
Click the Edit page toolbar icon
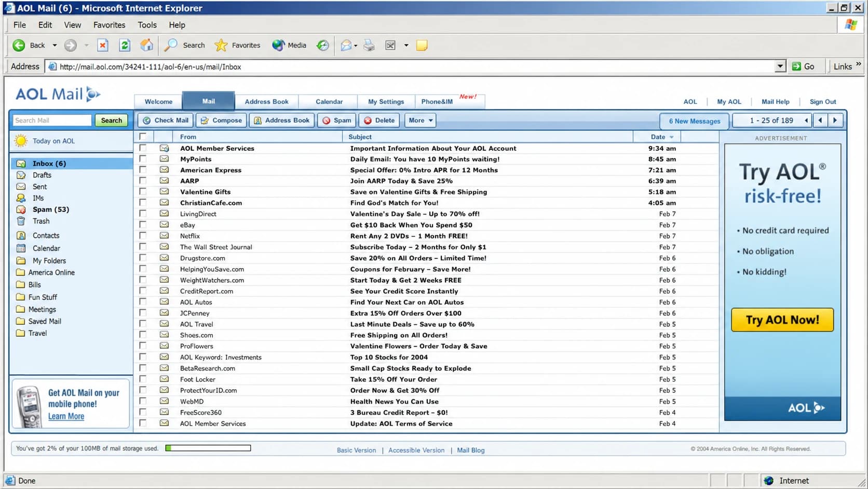point(390,45)
